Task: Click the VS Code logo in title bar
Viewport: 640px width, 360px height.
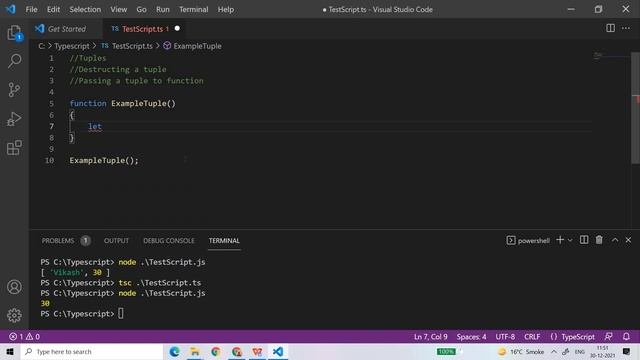Action: coord(10,9)
